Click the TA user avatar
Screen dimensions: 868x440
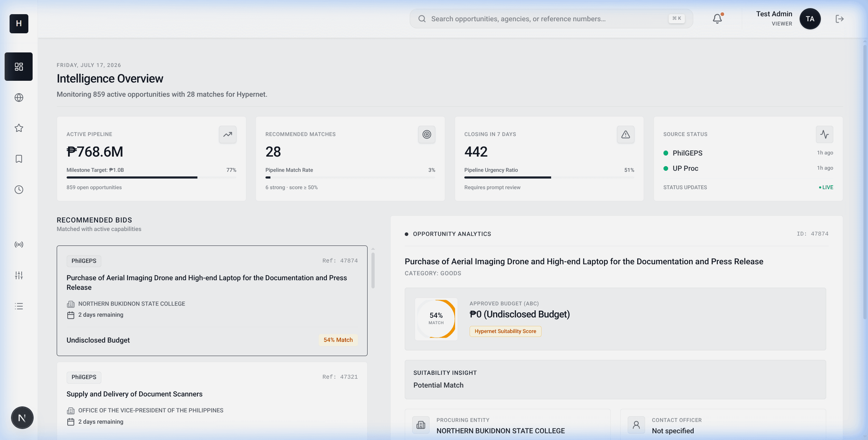[810, 19]
